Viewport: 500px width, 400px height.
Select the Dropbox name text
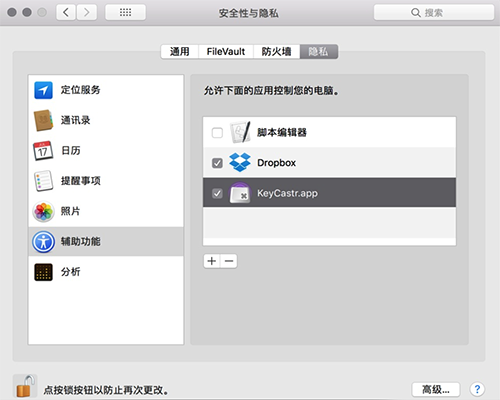point(276,163)
